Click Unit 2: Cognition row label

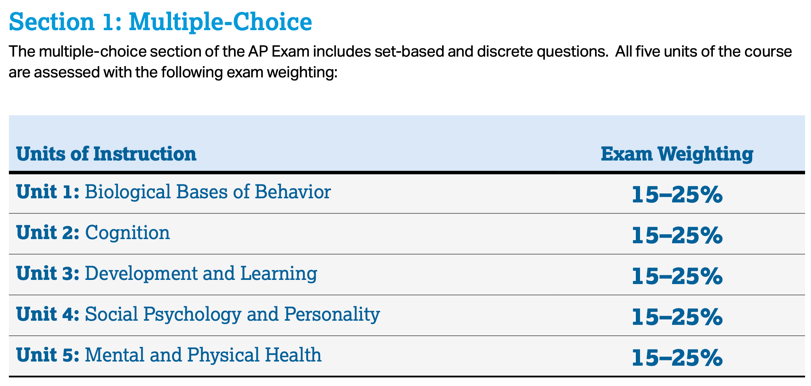pyautogui.click(x=93, y=233)
